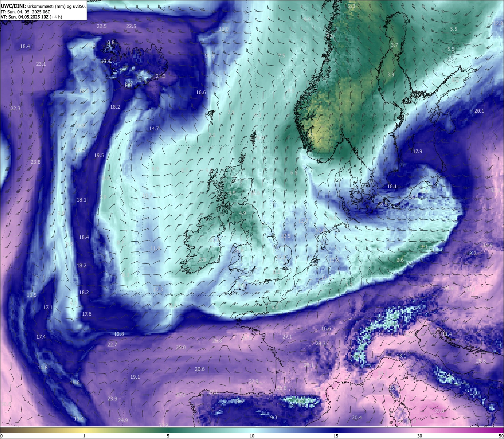Click the colorbar label 30
The height and width of the screenshot is (439, 504).
[420, 436]
